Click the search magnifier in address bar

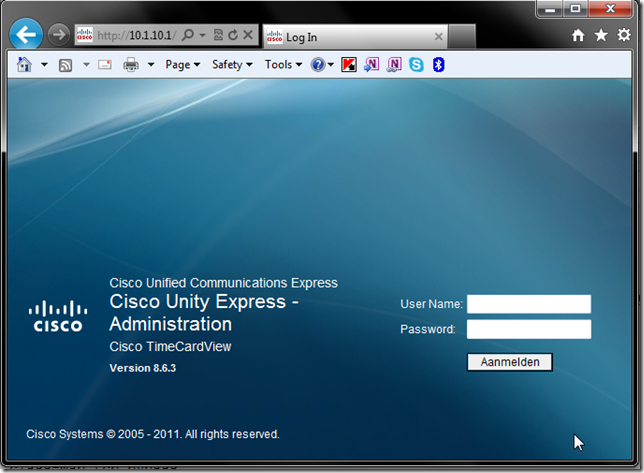coord(188,35)
